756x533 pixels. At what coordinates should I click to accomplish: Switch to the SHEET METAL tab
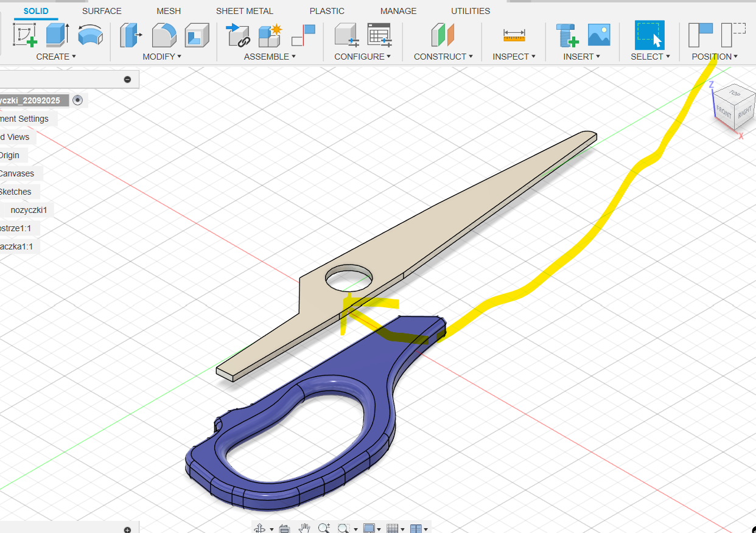[x=244, y=11]
